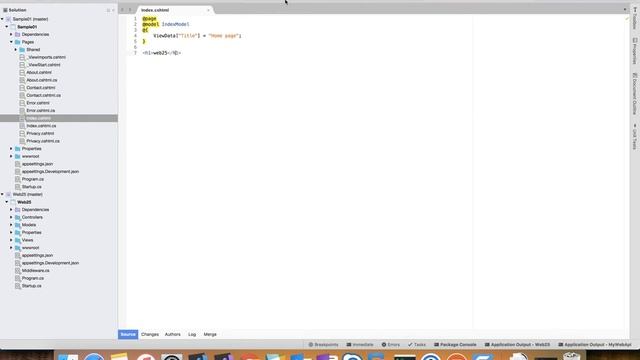Collapse the Sample01 project node
The image size is (640, 360).
[7, 27]
